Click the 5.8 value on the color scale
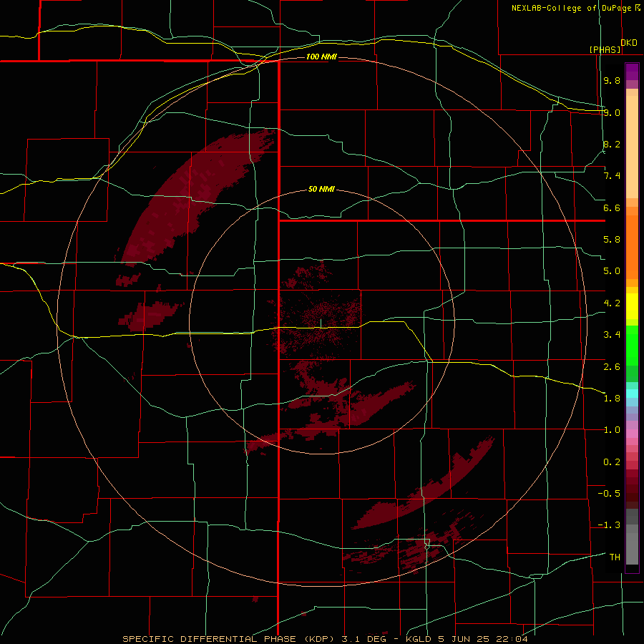This screenshot has width=644, height=644. coord(612,240)
